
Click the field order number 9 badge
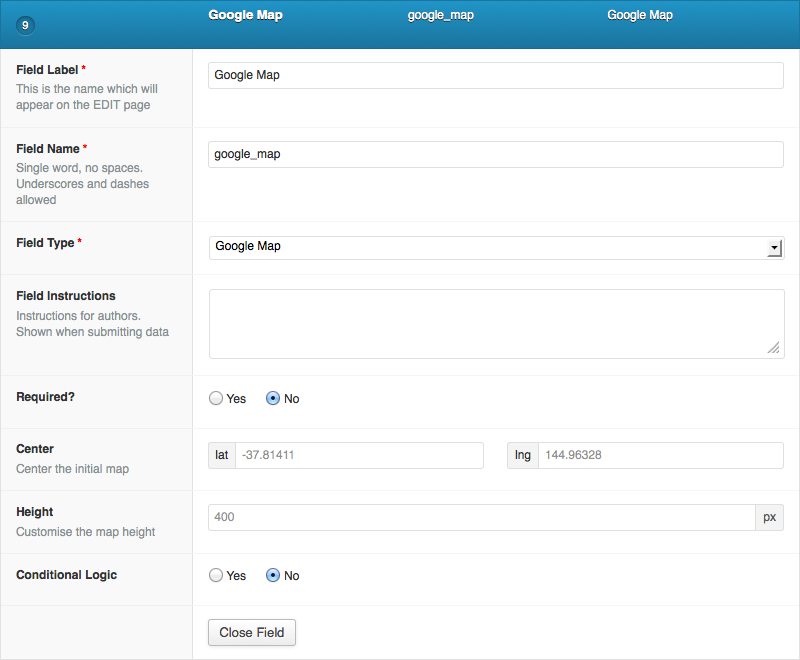click(25, 26)
